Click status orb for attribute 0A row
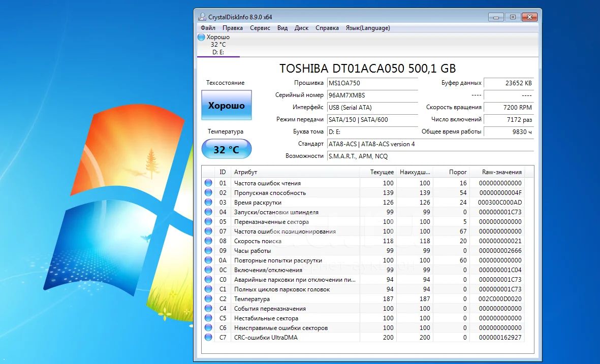Viewport: 600px width, 364px height. coord(208,260)
